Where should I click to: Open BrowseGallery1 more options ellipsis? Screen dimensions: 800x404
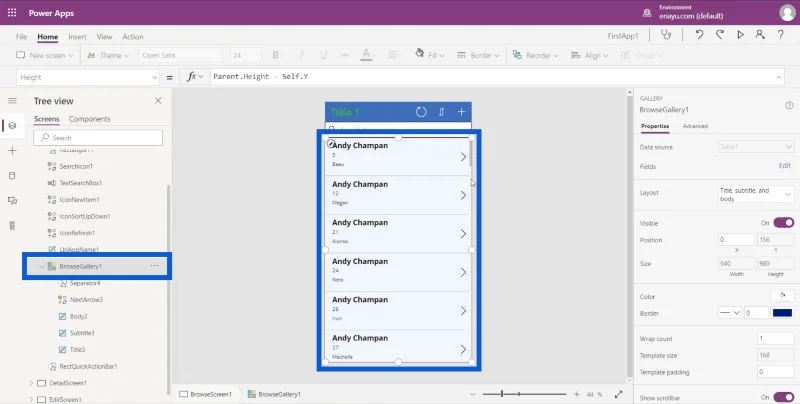pyautogui.click(x=154, y=266)
